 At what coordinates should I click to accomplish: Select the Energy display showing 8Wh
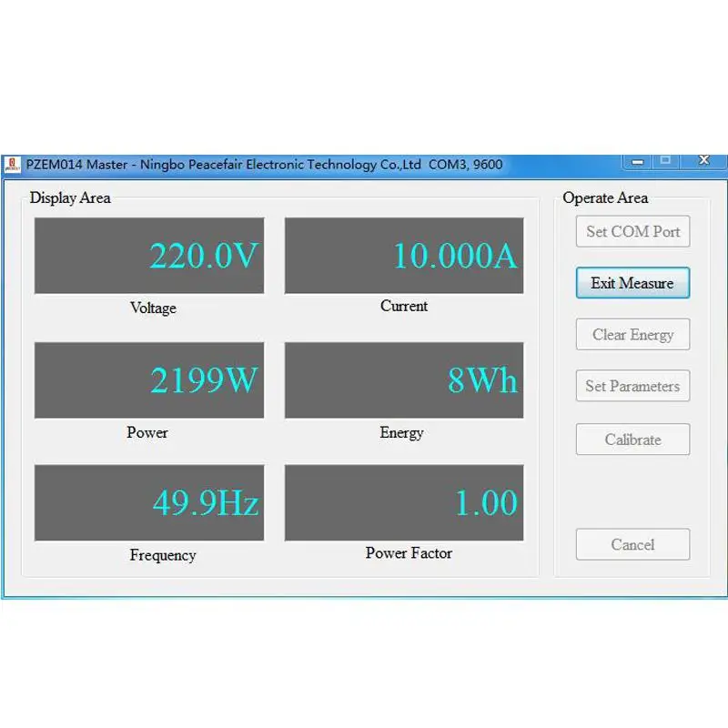404,380
